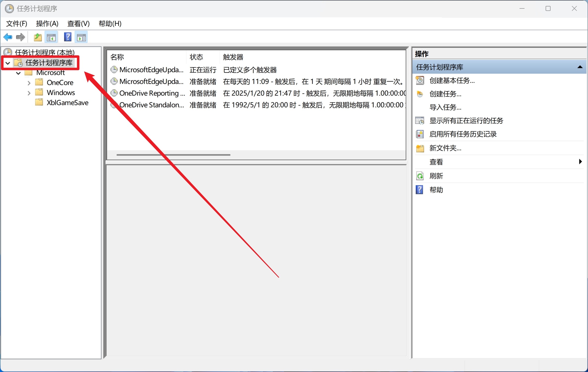Expand the Windows folder node
The width and height of the screenshot is (588, 372).
point(29,93)
